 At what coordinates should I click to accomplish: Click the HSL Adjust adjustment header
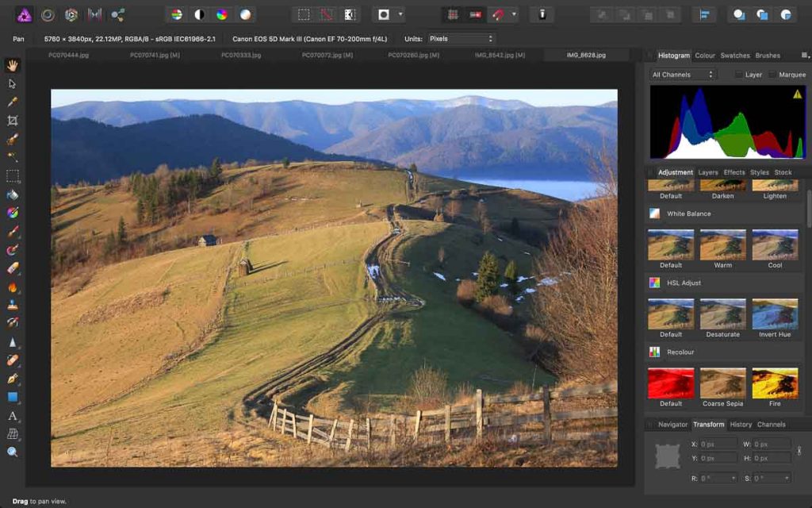[x=683, y=283]
